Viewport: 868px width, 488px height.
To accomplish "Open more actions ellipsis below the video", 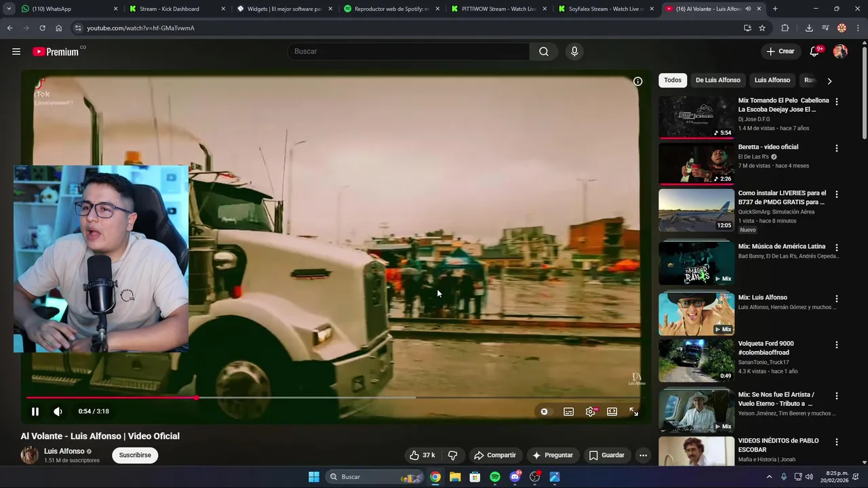I will pos(643,455).
